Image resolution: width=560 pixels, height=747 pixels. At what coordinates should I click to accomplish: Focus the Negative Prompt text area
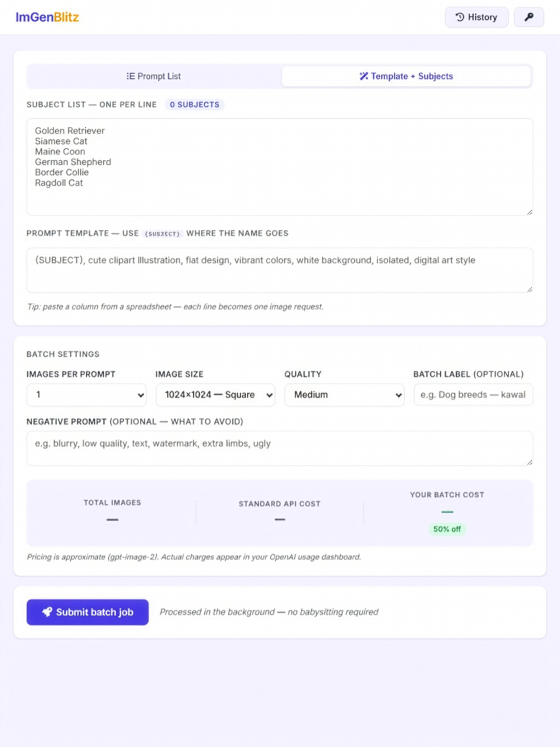click(x=280, y=448)
